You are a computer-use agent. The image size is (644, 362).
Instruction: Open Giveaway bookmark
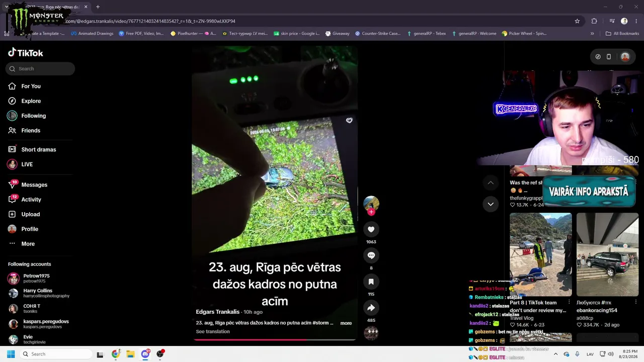click(x=337, y=34)
